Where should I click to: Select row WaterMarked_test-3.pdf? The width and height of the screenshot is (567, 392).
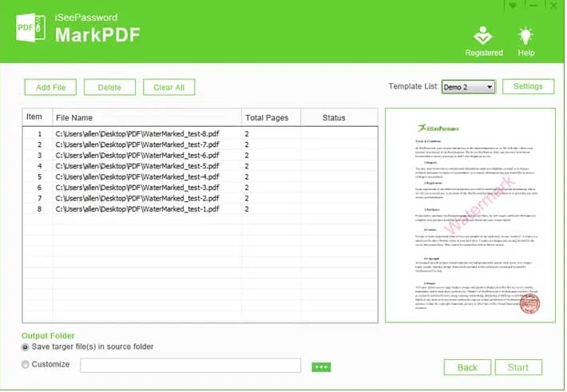(200, 188)
